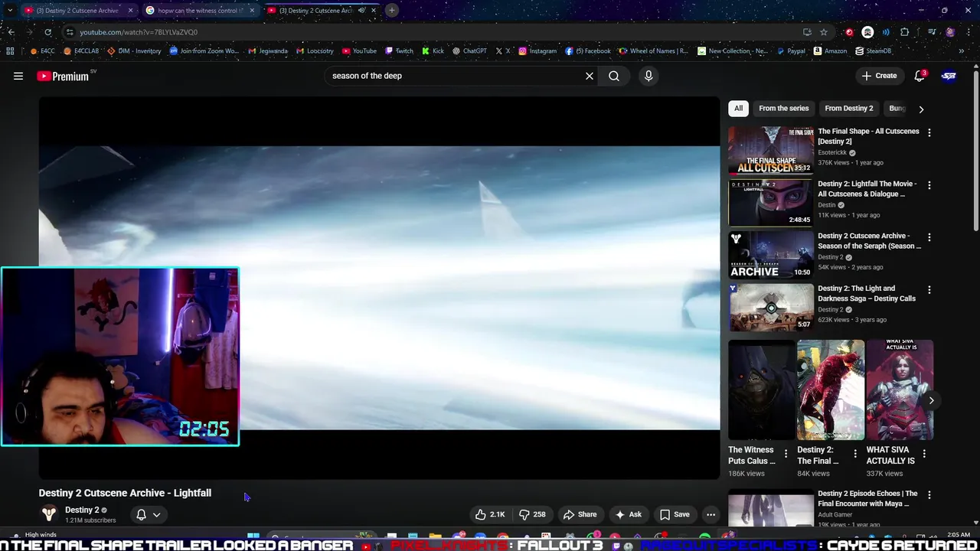The width and height of the screenshot is (980, 551).
Task: Switch to the Google search tab
Action: 199,11
